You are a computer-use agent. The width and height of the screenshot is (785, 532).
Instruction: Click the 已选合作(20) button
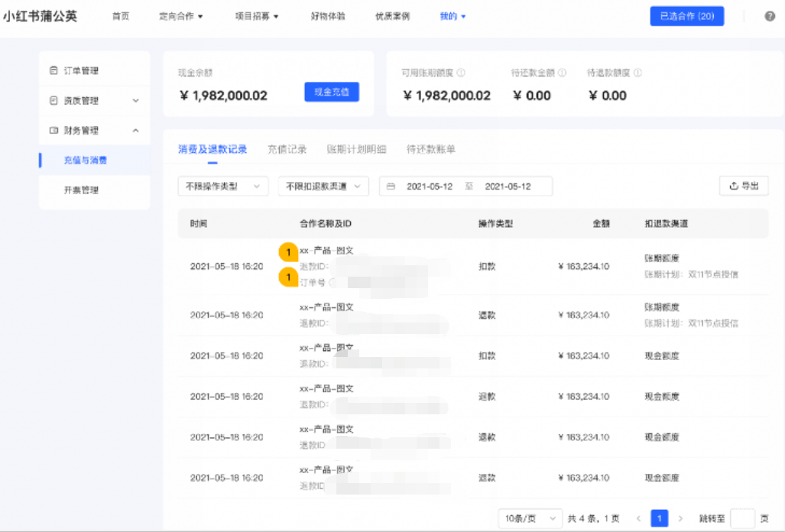(686, 15)
